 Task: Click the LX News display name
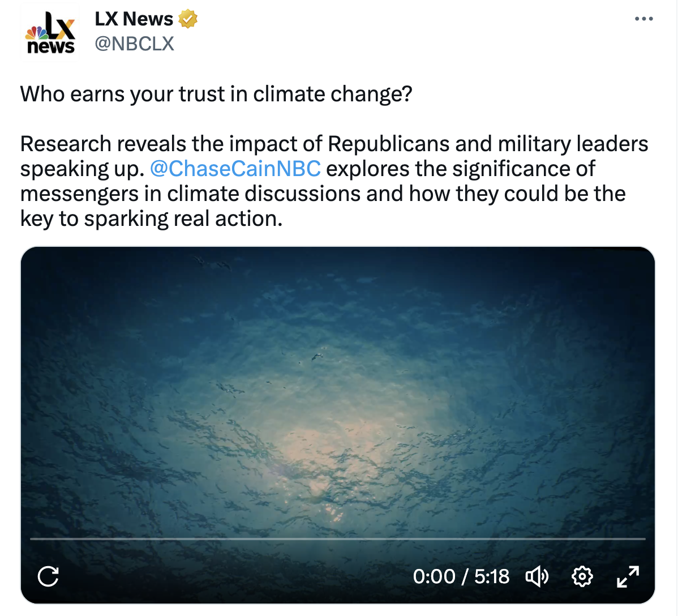134,19
